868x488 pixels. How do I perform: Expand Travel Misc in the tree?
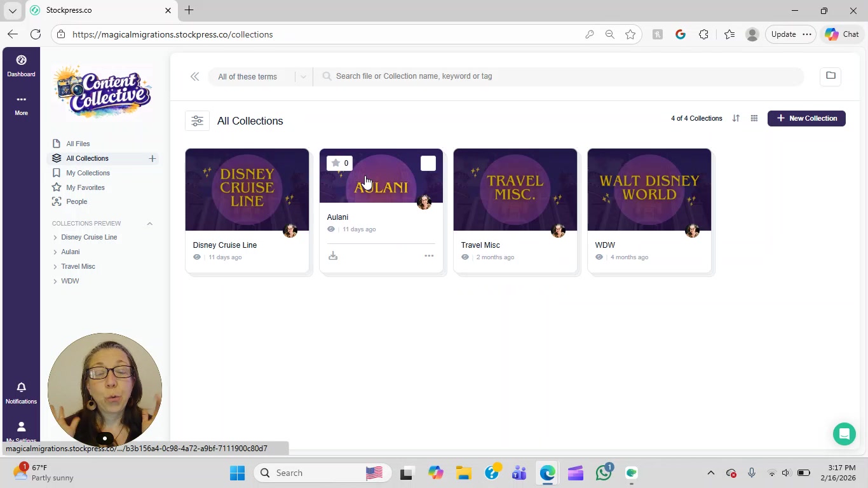[x=55, y=267]
